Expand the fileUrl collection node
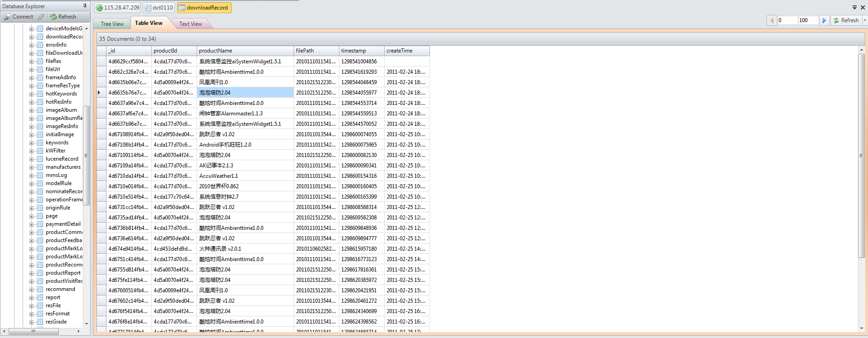 pyautogui.click(x=32, y=69)
